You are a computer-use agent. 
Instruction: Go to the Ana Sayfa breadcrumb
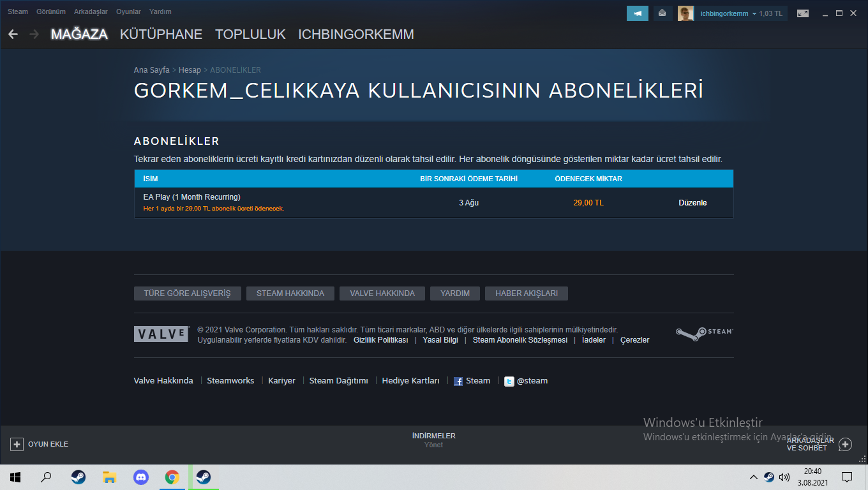pos(152,70)
